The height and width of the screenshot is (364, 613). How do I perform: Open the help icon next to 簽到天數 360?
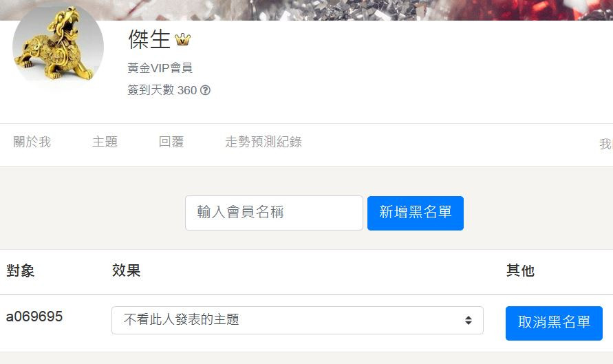(x=205, y=90)
